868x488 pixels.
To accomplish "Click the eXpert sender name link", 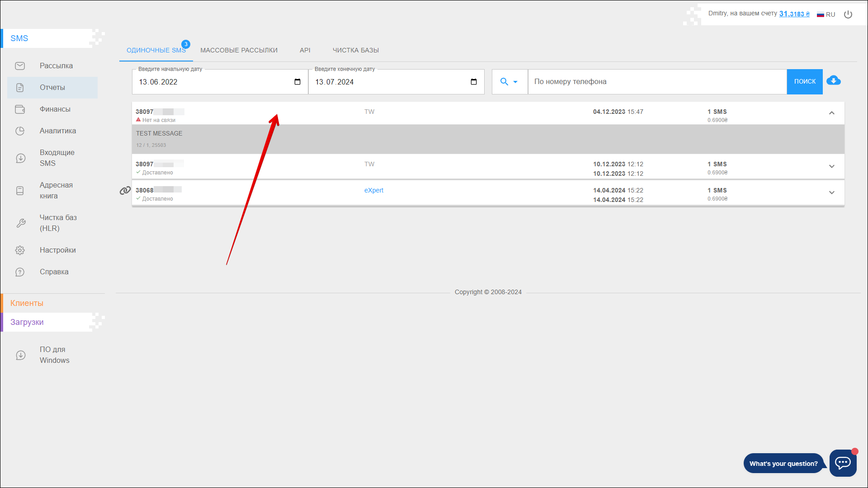I will click(x=373, y=190).
